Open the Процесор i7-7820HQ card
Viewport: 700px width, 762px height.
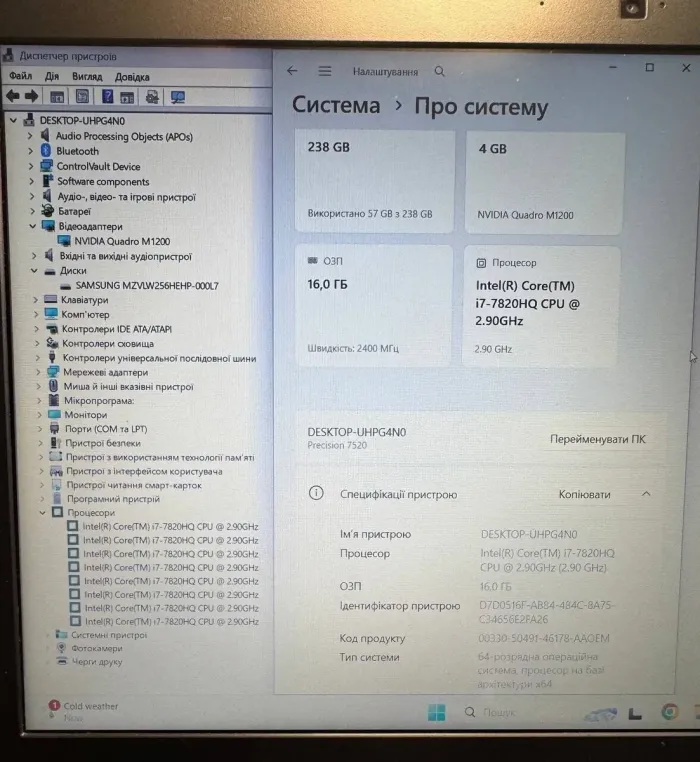[542, 307]
